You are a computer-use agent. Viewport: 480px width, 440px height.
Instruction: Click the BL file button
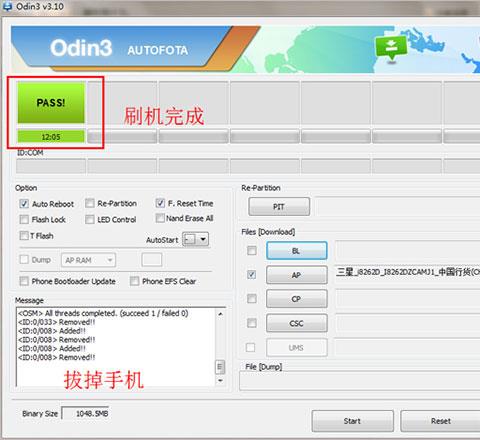[297, 251]
